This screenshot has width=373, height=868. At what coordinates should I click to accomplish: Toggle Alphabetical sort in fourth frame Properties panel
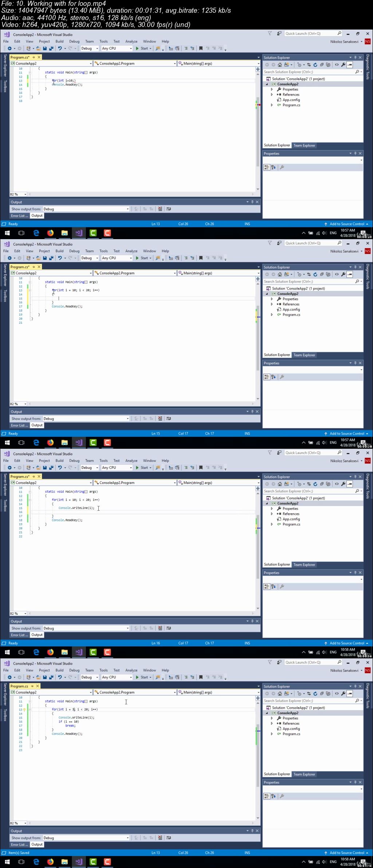(x=274, y=796)
